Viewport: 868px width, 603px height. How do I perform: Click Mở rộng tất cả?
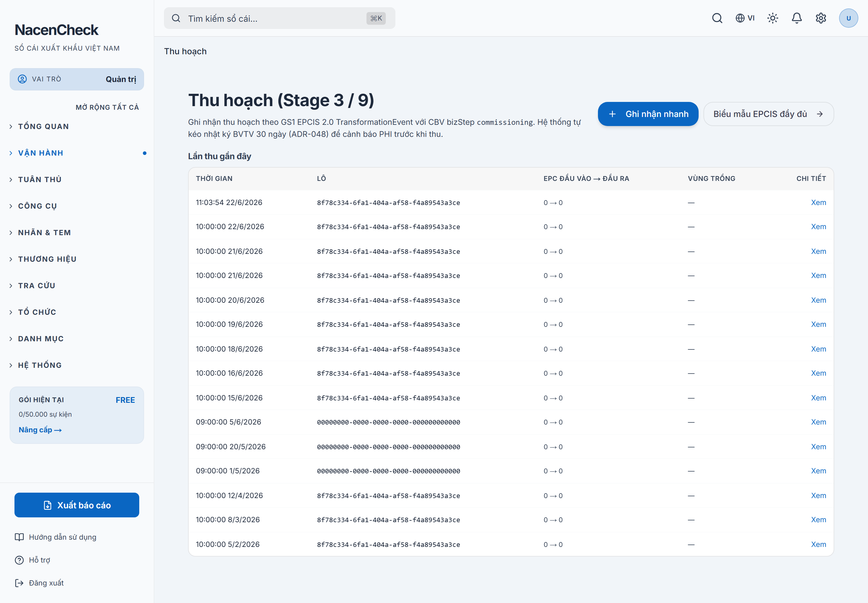point(107,107)
